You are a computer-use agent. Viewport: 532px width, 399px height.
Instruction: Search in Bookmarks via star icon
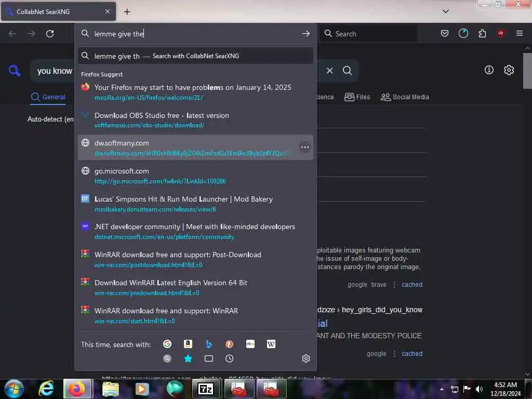[188, 358]
